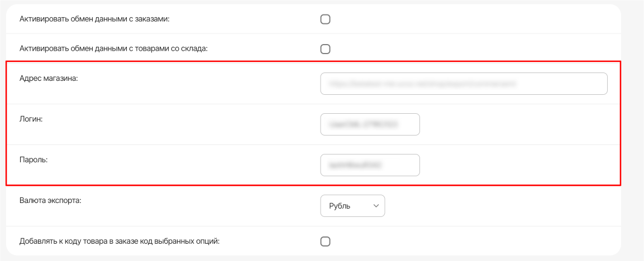Click the Пароль input box
644x261 pixels.
click(x=370, y=165)
